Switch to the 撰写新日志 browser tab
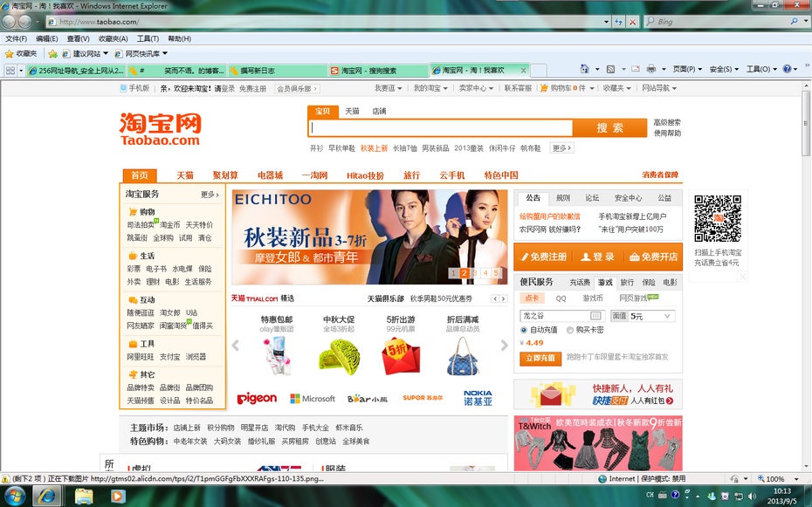Screen dimensions: 812x507 (x=278, y=71)
